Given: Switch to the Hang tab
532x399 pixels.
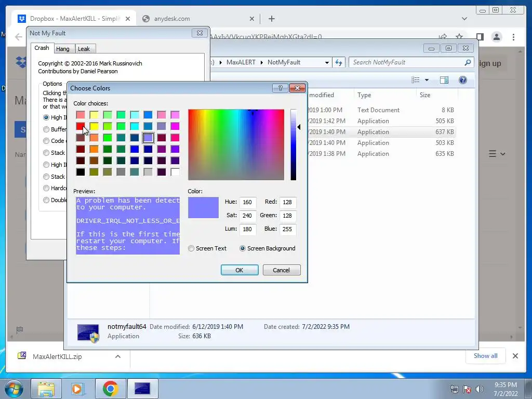Looking at the screenshot, I should (63, 49).
